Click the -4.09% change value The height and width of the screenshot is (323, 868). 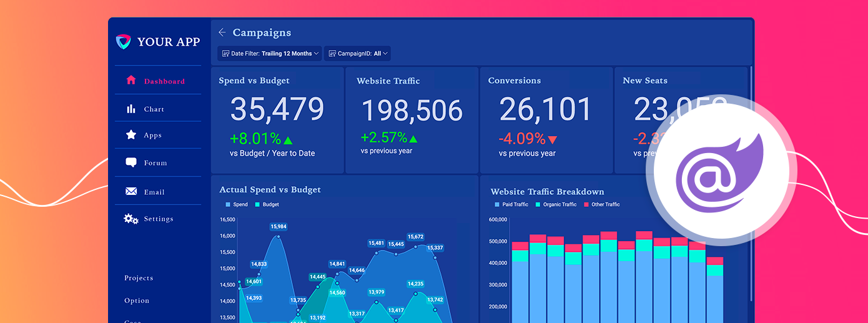coord(522,139)
